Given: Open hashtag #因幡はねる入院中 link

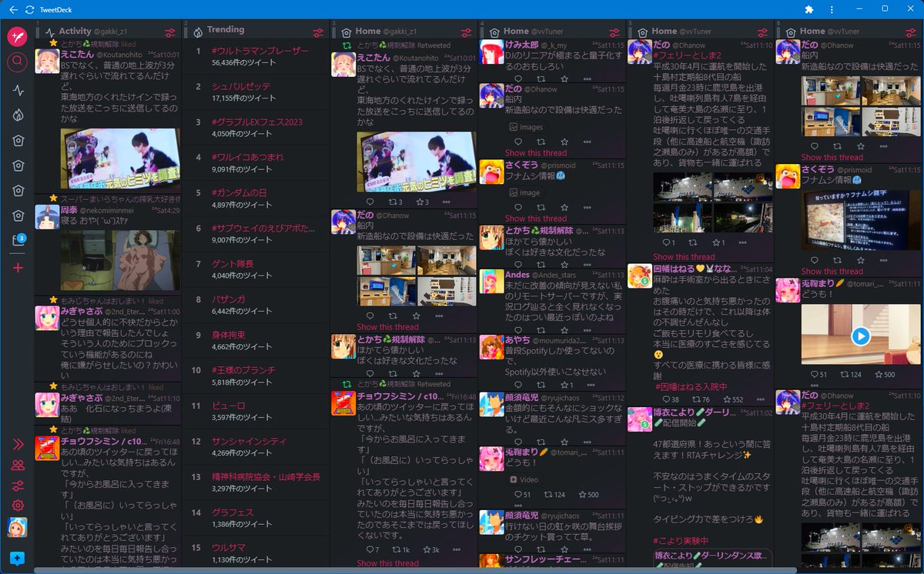Looking at the screenshot, I should coord(691,386).
